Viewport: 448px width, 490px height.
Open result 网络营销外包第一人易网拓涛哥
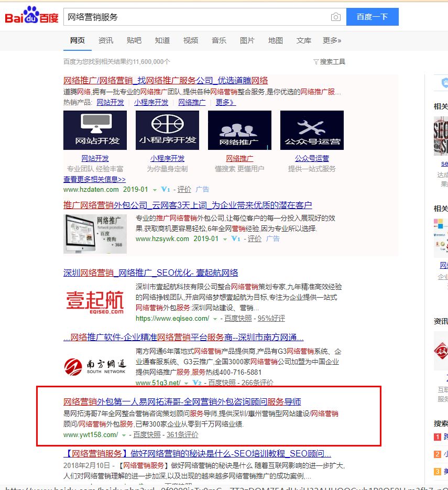pyautogui.click(x=182, y=401)
